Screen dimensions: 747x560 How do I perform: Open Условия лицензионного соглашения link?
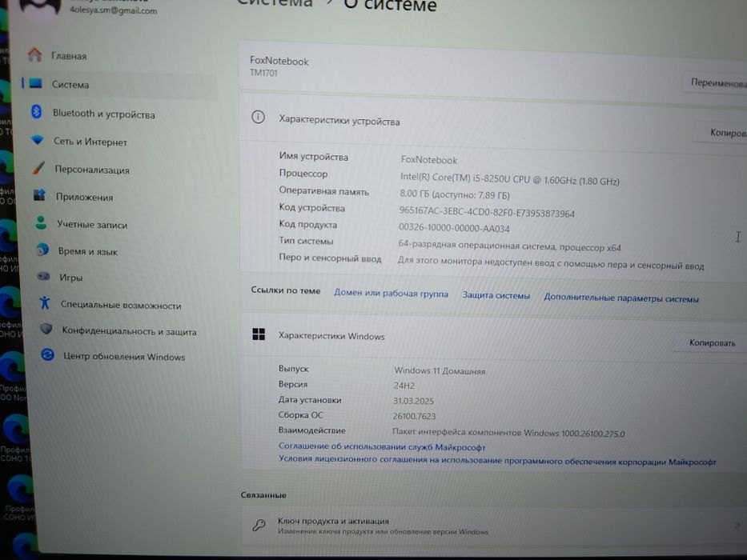pyautogui.click(x=497, y=460)
